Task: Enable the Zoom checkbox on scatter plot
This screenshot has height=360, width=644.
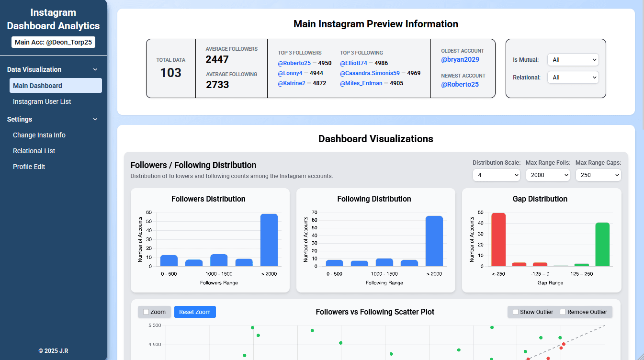Action: (145, 312)
